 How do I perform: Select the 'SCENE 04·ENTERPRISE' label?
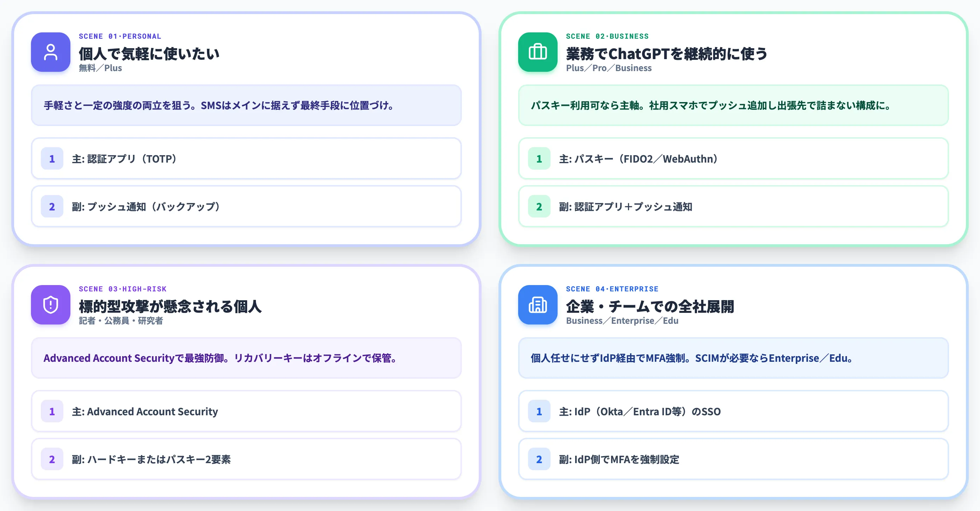(612, 289)
